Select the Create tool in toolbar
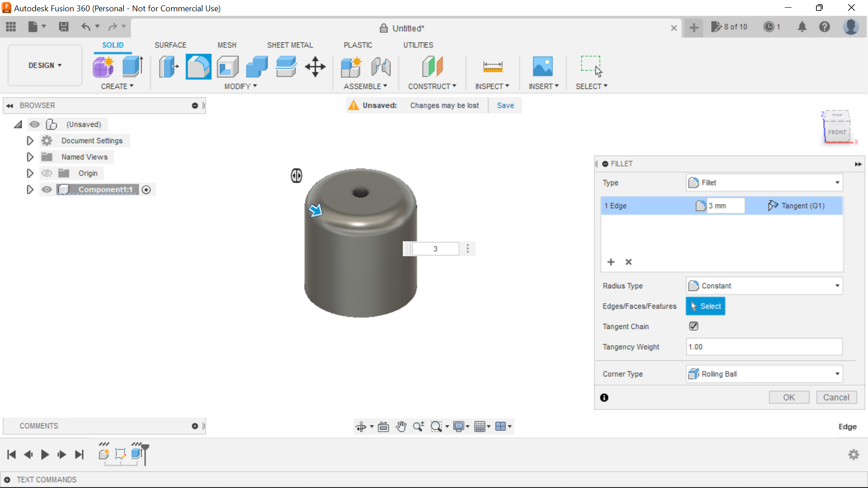 coord(117,86)
